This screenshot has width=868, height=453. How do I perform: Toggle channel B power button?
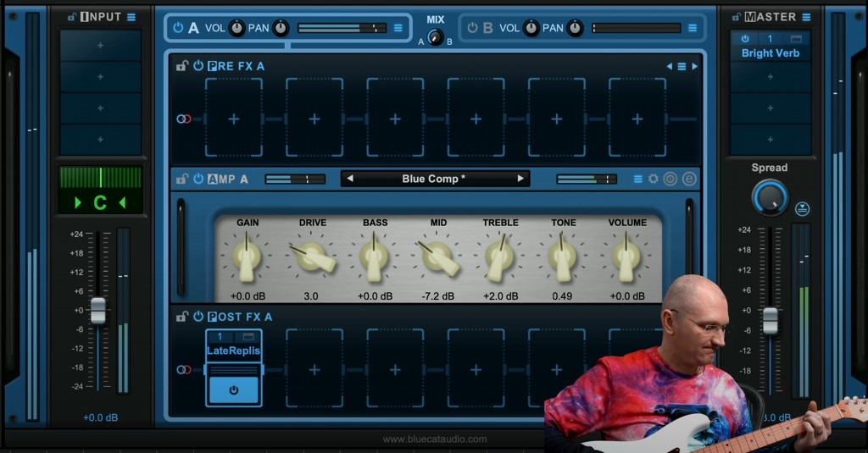(472, 28)
